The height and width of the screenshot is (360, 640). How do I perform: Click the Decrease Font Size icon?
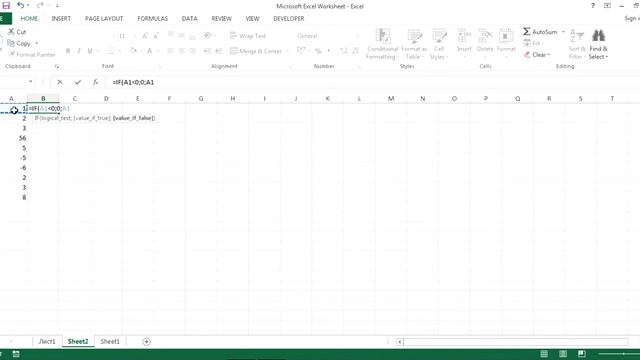(156, 36)
